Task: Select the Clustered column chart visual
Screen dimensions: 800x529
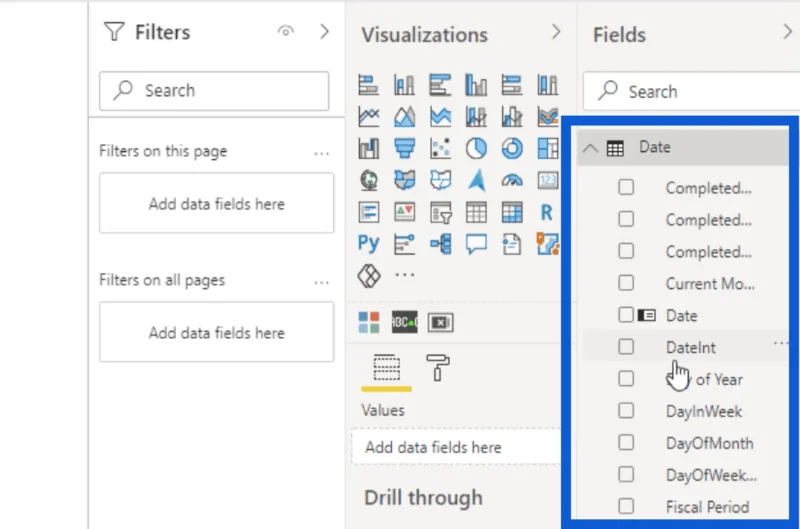Action: tap(476, 85)
